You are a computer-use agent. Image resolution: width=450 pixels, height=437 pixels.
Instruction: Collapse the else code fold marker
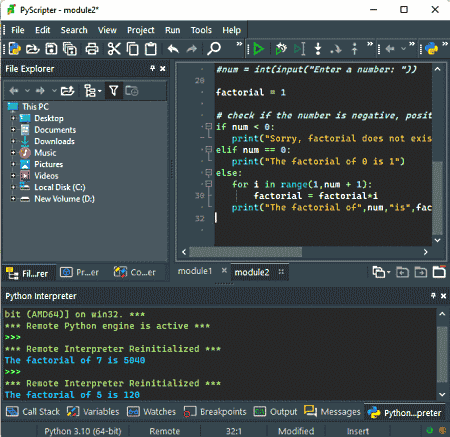tap(209, 172)
